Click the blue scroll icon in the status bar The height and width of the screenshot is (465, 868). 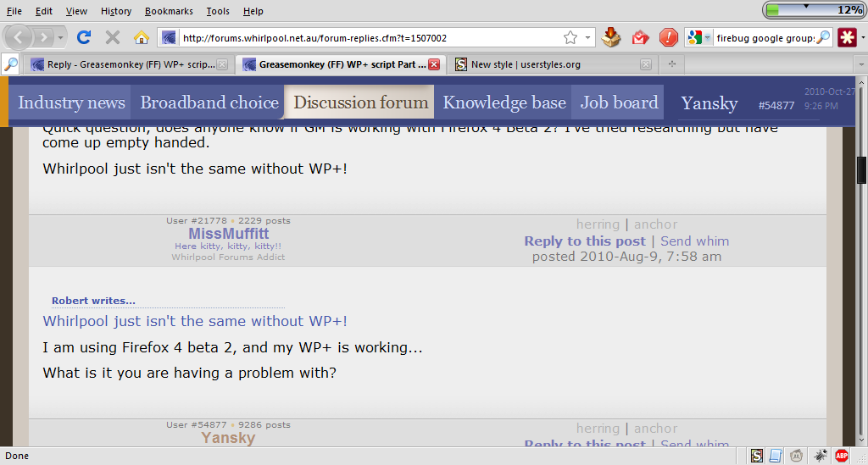(776, 456)
